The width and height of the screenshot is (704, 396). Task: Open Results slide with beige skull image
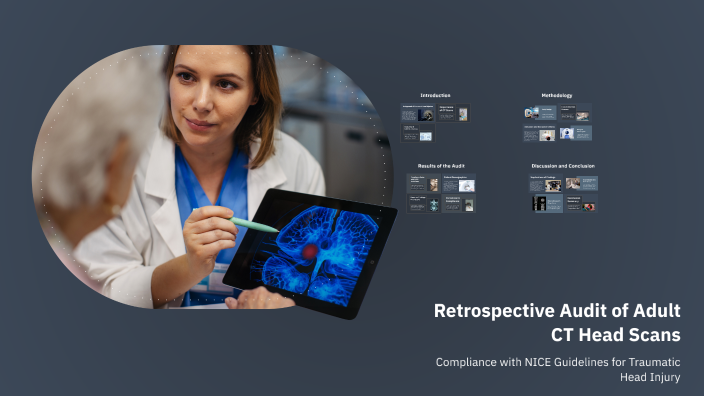pyautogui.click(x=423, y=183)
